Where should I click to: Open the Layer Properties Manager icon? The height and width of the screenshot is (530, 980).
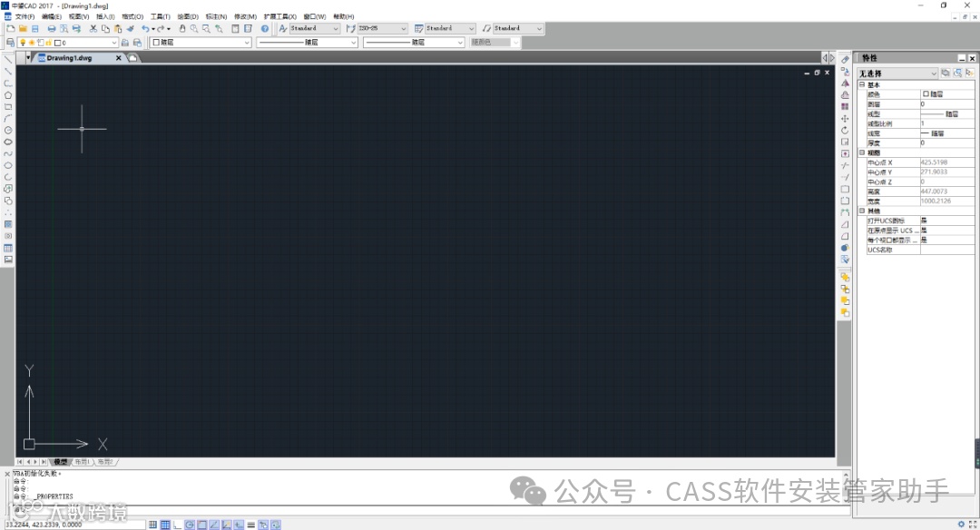point(11,43)
